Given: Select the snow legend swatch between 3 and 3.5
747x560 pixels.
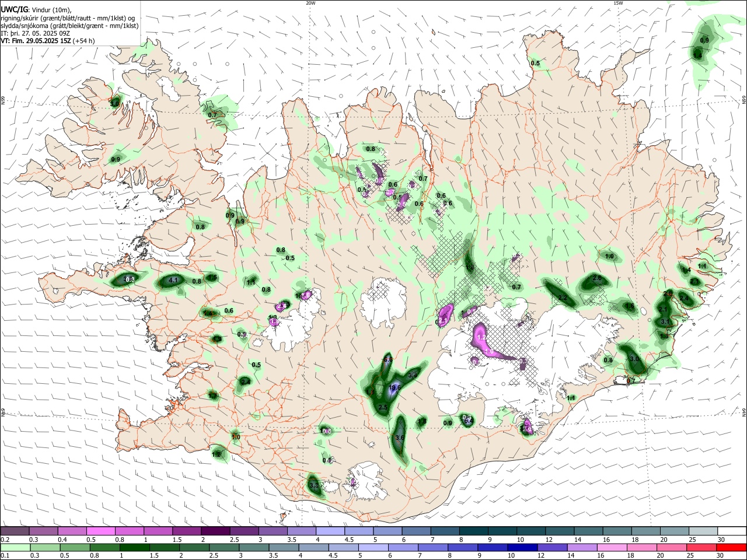Looking at the screenshot, I should 273,531.
